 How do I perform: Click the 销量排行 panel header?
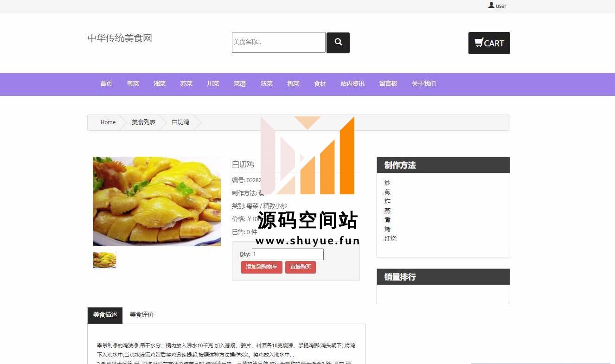tap(443, 277)
